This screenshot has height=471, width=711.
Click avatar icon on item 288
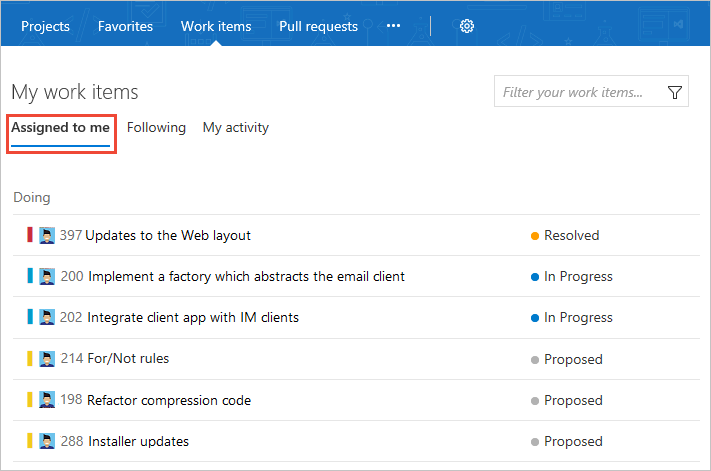[x=47, y=441]
